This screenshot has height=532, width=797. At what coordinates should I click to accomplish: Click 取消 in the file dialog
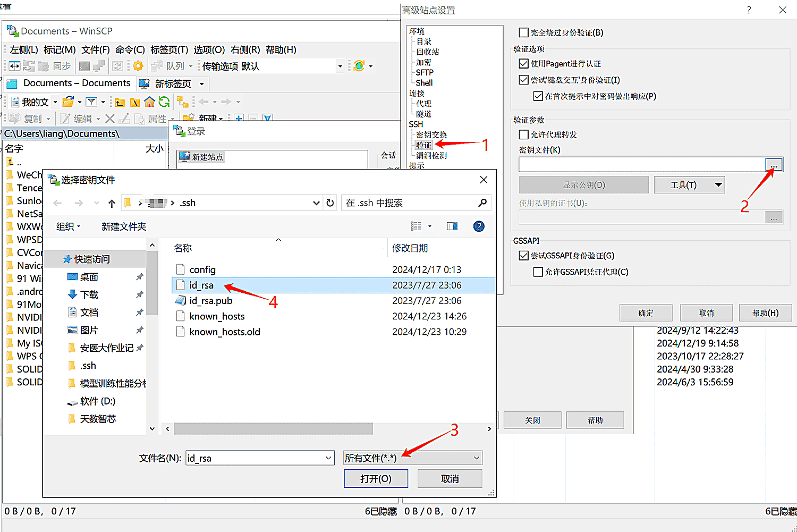450,479
